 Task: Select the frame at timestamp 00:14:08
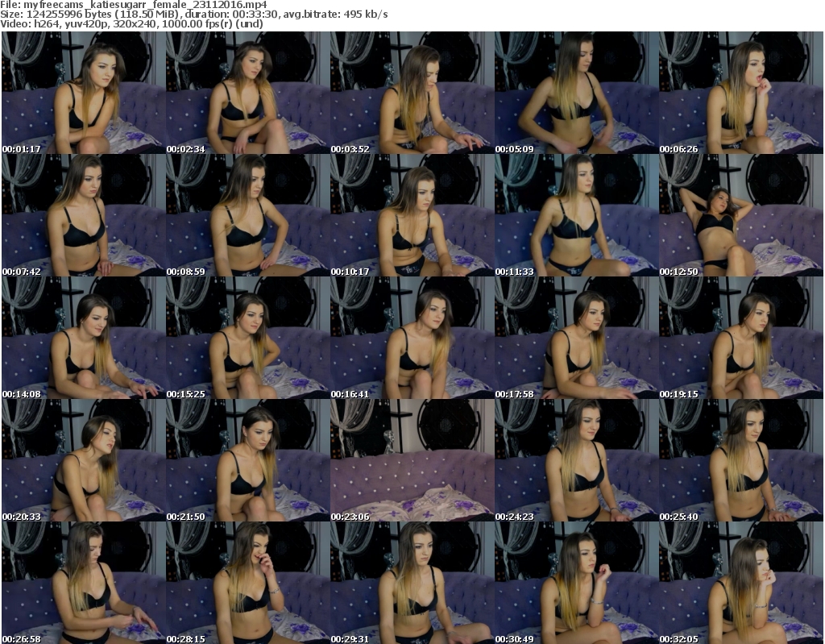(84, 338)
